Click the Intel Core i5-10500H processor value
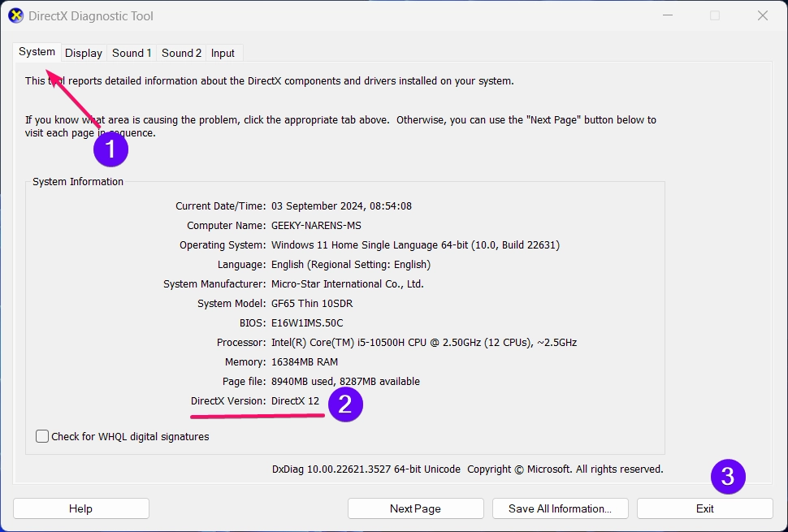The width and height of the screenshot is (788, 532). point(424,343)
